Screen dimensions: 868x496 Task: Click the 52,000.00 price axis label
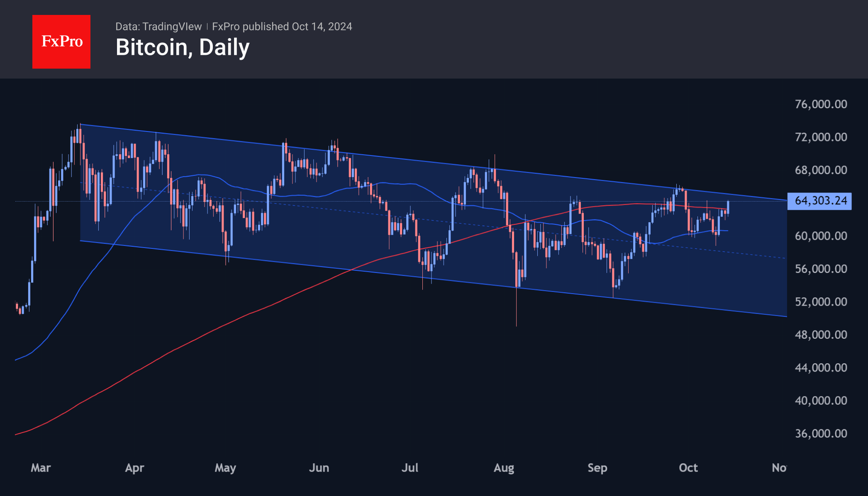click(x=821, y=301)
